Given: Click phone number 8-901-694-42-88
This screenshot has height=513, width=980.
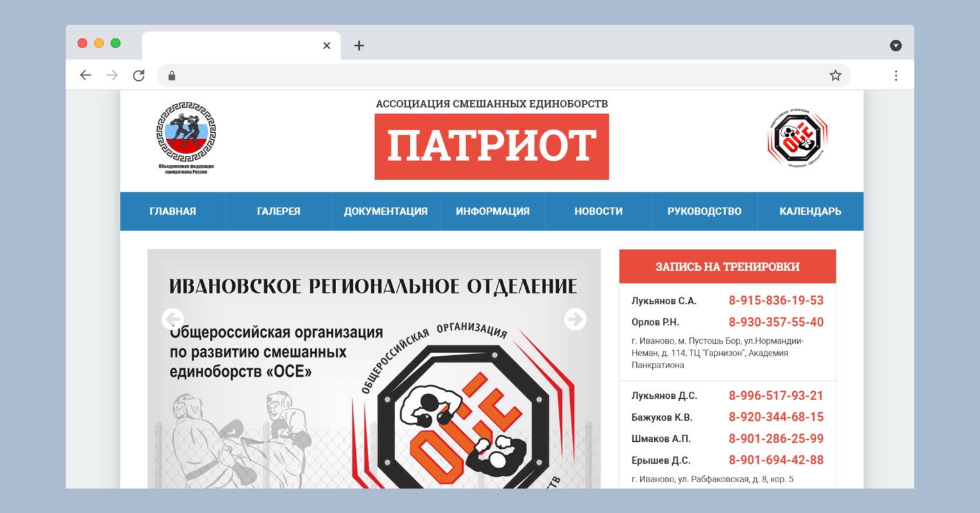Looking at the screenshot, I should pos(776,460).
